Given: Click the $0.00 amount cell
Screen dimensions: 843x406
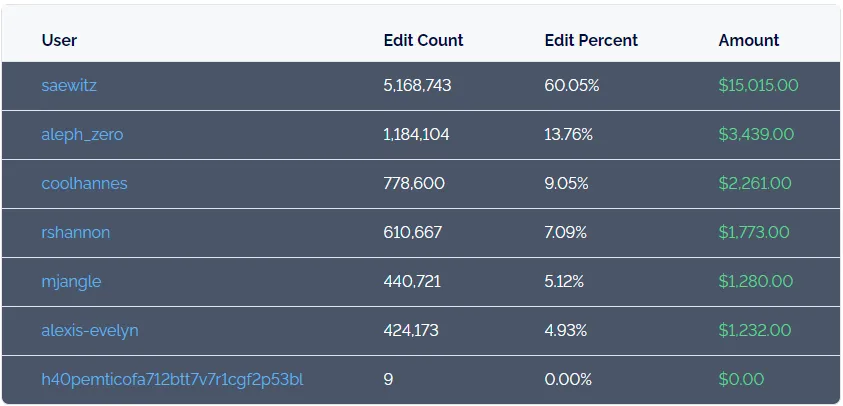Looking at the screenshot, I should pos(741,379).
